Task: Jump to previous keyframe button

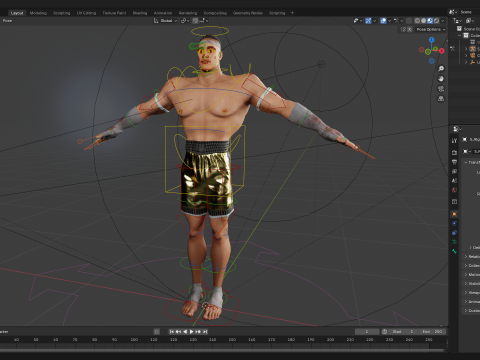Action: [178, 332]
